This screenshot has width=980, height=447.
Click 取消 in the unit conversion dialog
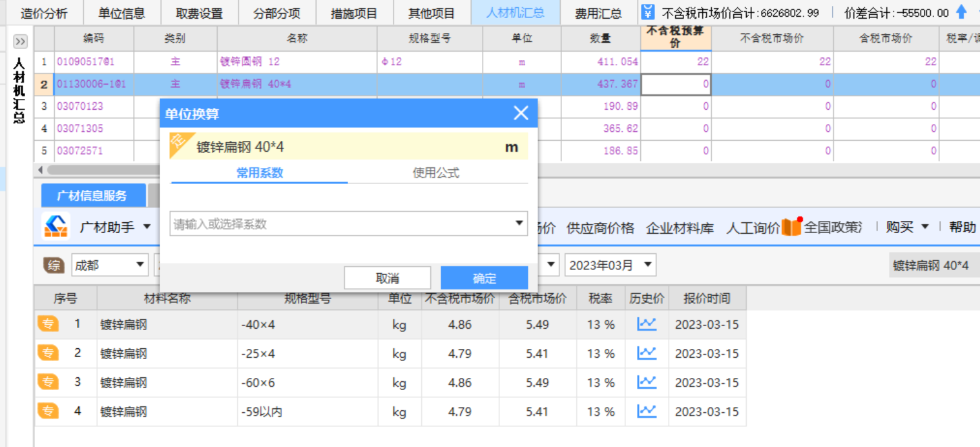pos(388,278)
